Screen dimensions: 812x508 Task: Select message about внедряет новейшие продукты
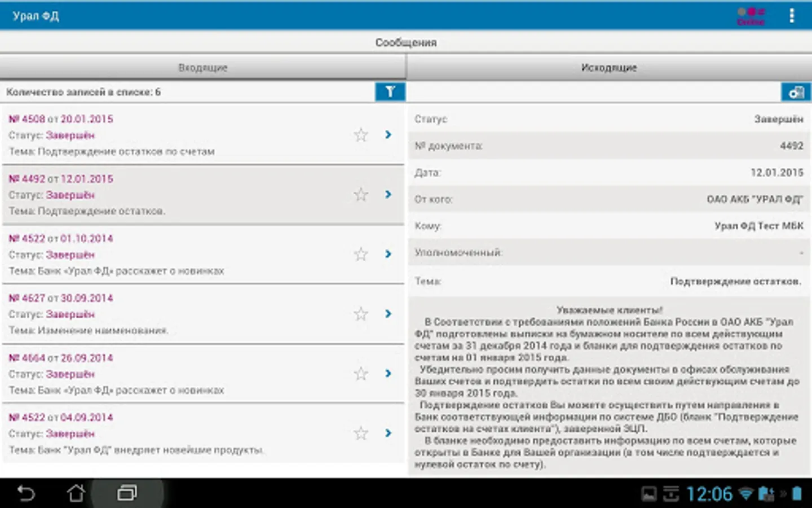203,433
